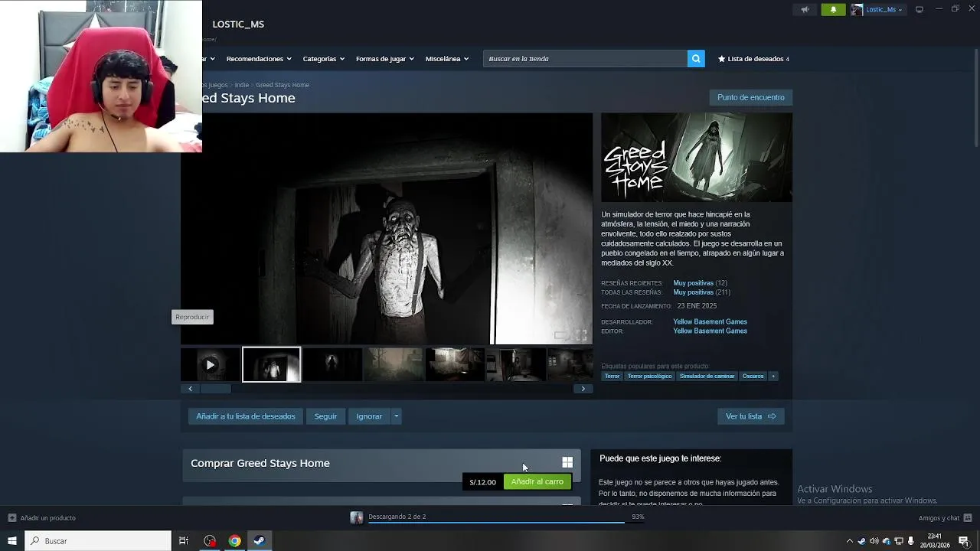Click the Greed Stays Home capsule image
This screenshot has height=551, width=980.
[x=697, y=158]
